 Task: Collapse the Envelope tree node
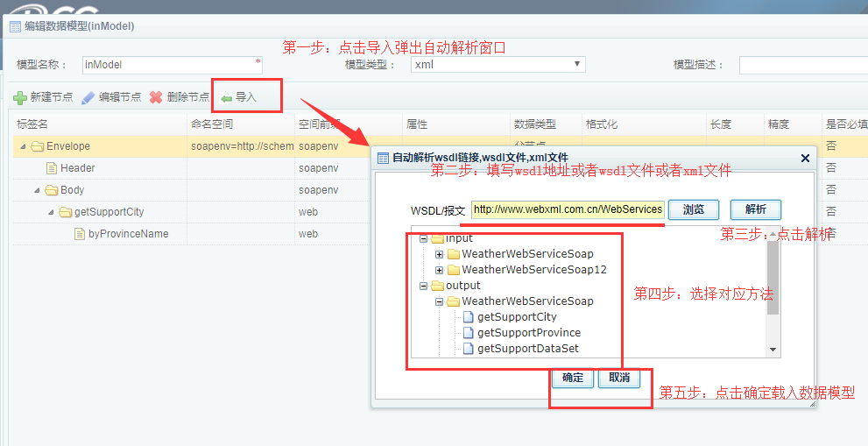23,147
